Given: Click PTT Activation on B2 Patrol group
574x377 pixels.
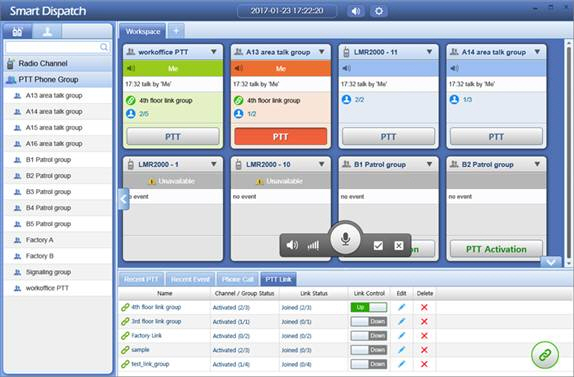Looking at the screenshot, I should 496,249.
